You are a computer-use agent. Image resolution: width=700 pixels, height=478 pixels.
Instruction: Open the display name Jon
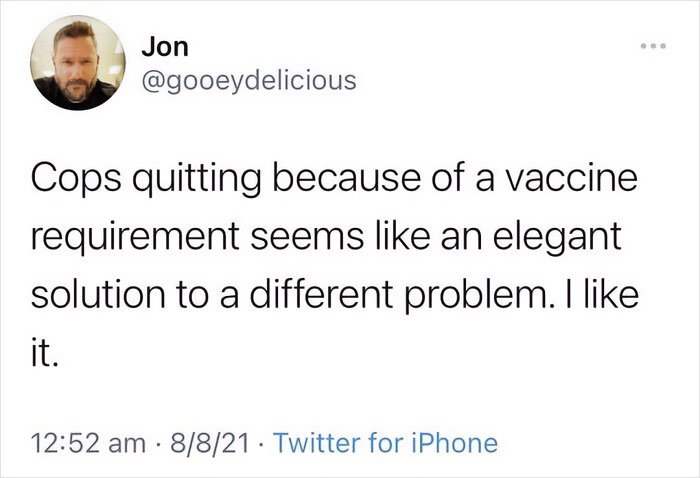tap(164, 48)
